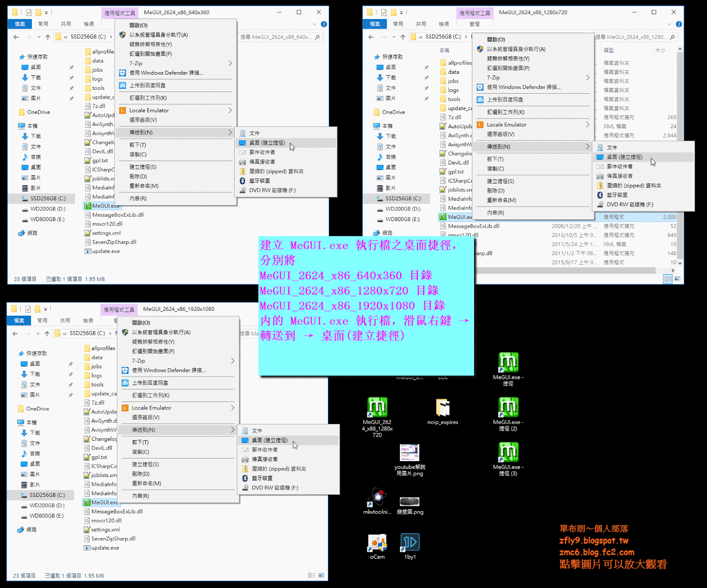The height and width of the screenshot is (588, 707).
Task: Click MeGUI.exe file icon in 640x360 window
Action: (x=88, y=206)
